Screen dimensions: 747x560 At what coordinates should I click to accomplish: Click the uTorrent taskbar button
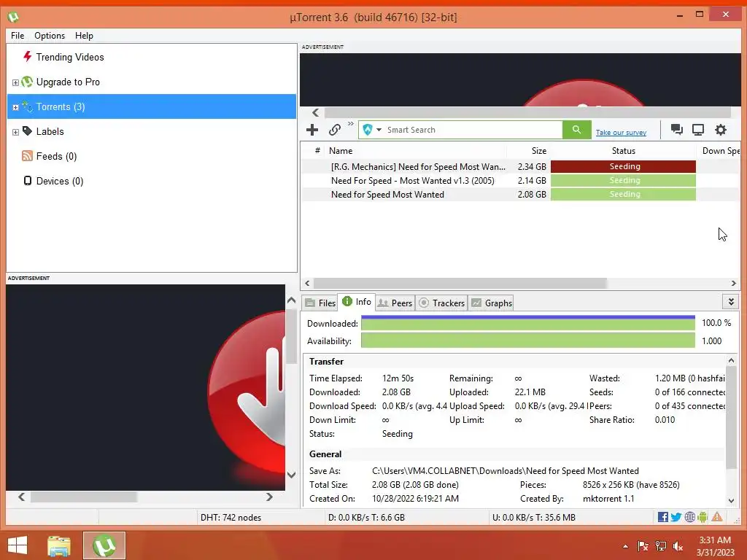(104, 545)
